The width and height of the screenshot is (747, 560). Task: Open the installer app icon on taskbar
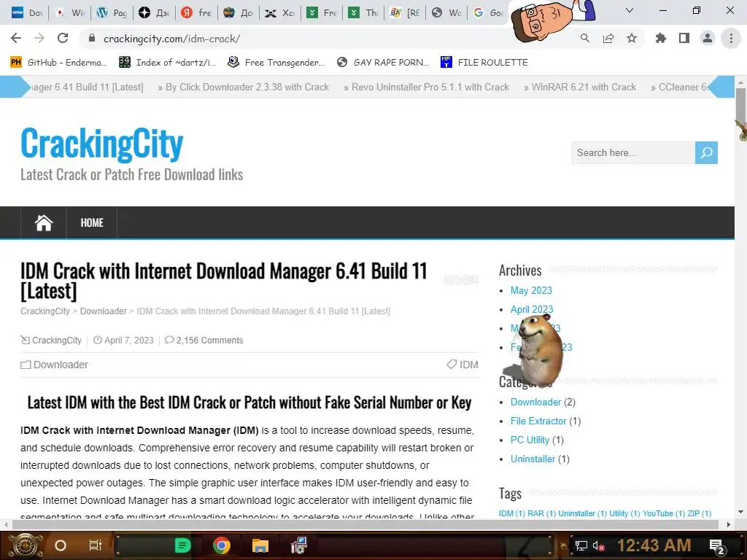point(298,545)
